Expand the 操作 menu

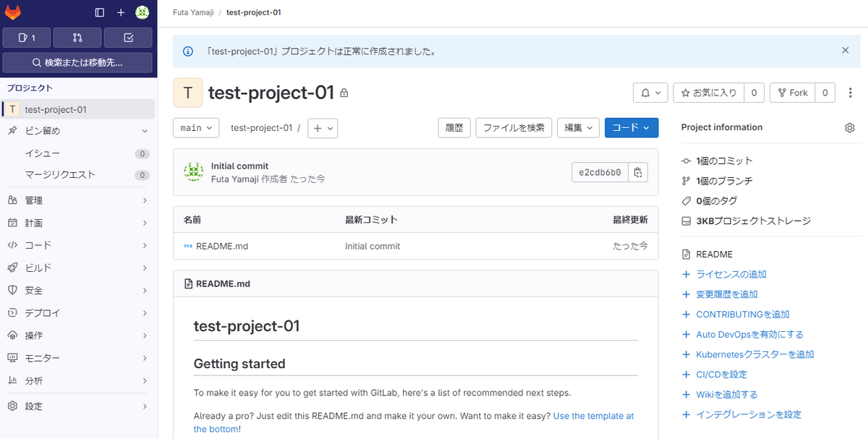click(x=78, y=336)
